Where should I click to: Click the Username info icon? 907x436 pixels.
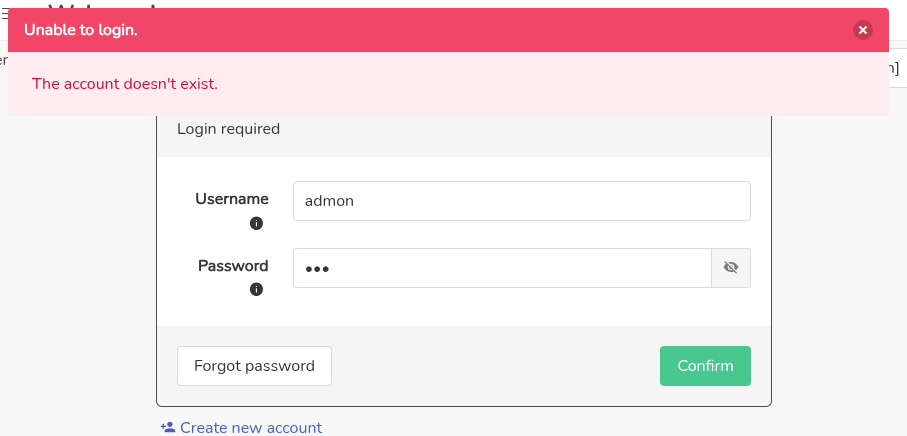coord(256,223)
